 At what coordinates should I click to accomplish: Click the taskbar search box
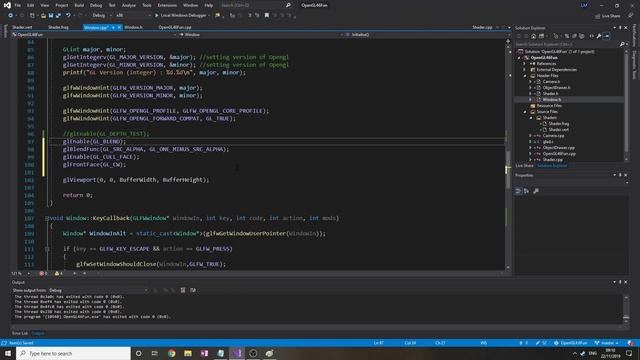click(73, 353)
